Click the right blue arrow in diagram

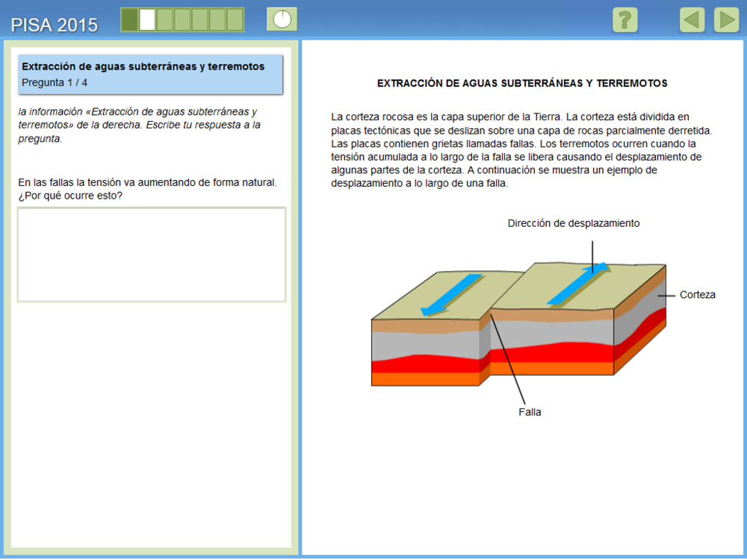(x=578, y=284)
